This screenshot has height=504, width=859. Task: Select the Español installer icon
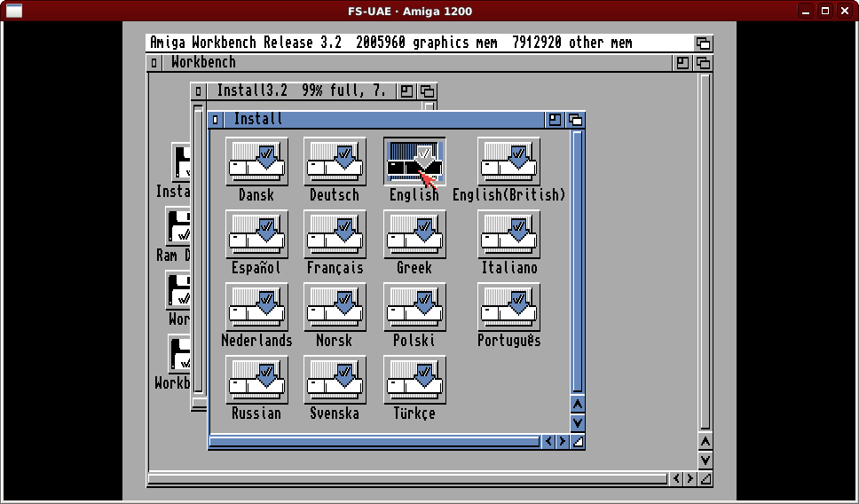coord(256,234)
